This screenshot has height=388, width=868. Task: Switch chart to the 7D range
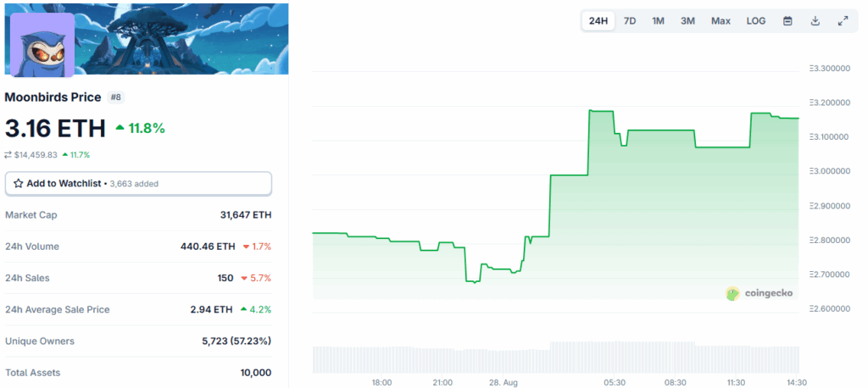click(630, 21)
